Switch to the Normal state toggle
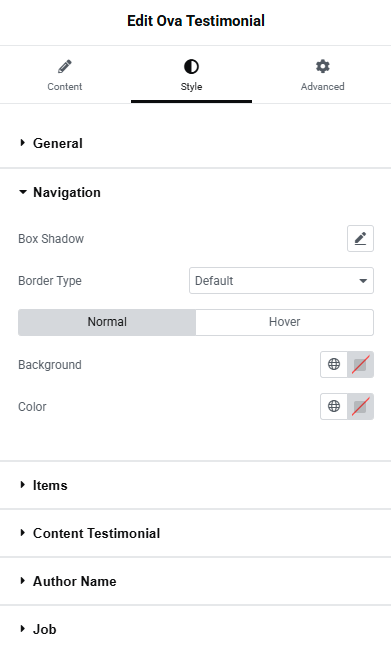The width and height of the screenshot is (391, 660). [107, 322]
